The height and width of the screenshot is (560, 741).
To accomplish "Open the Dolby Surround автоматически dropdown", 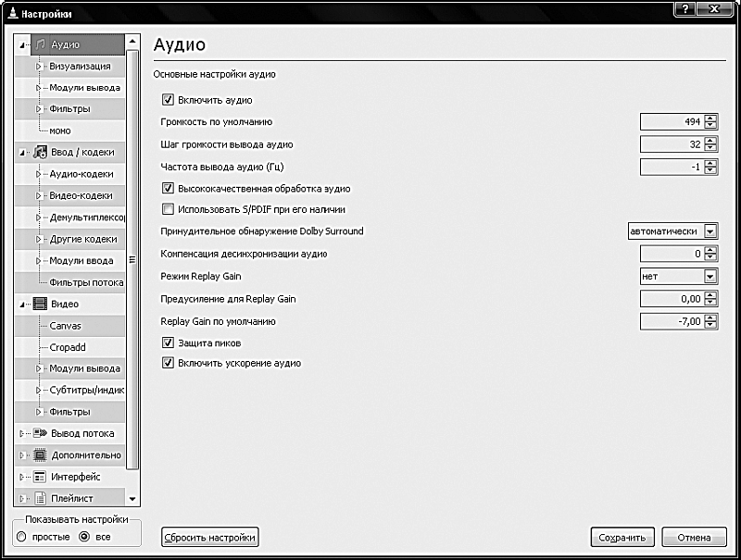I will click(673, 230).
